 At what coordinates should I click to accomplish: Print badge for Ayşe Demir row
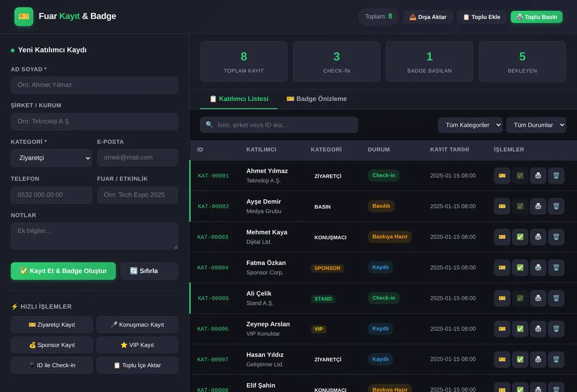[x=538, y=206]
